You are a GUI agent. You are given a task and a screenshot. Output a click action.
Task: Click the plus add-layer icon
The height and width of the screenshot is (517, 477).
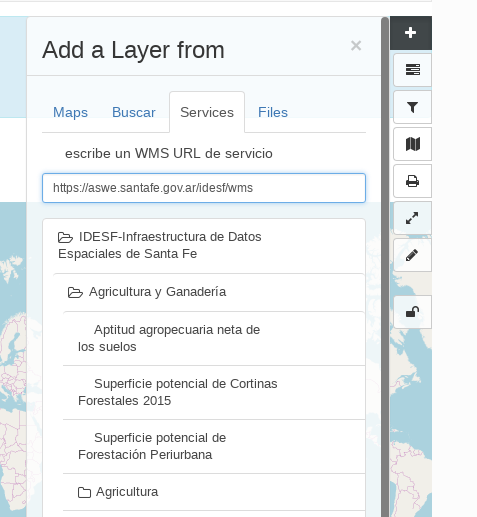(411, 33)
